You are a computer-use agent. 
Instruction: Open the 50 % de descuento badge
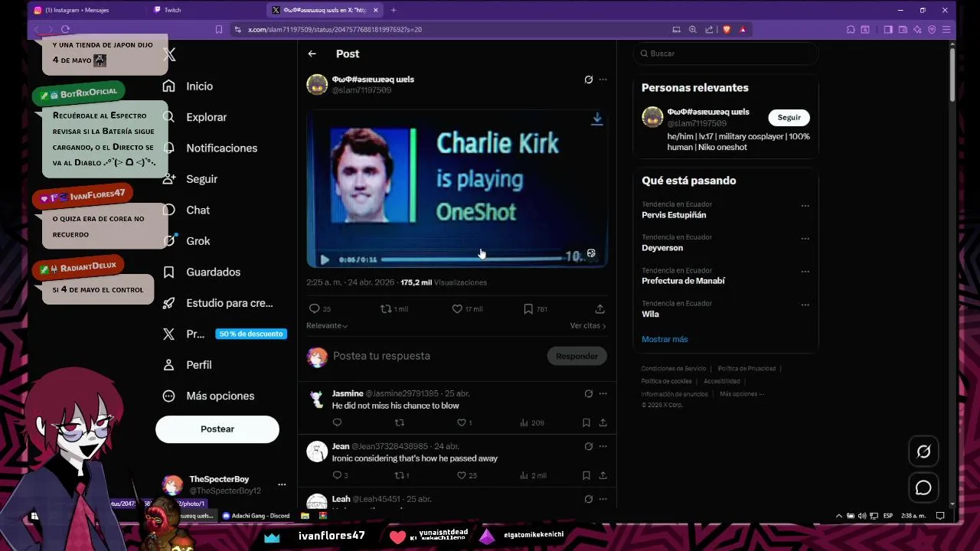(x=251, y=334)
